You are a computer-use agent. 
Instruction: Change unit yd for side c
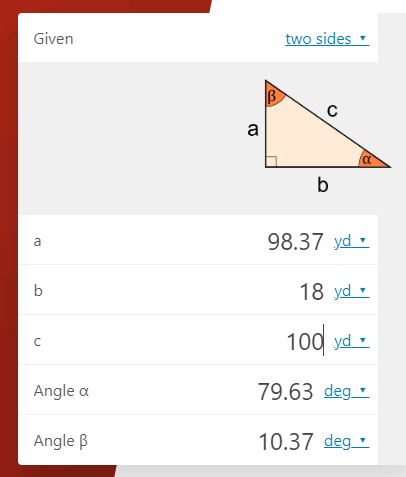351,341
